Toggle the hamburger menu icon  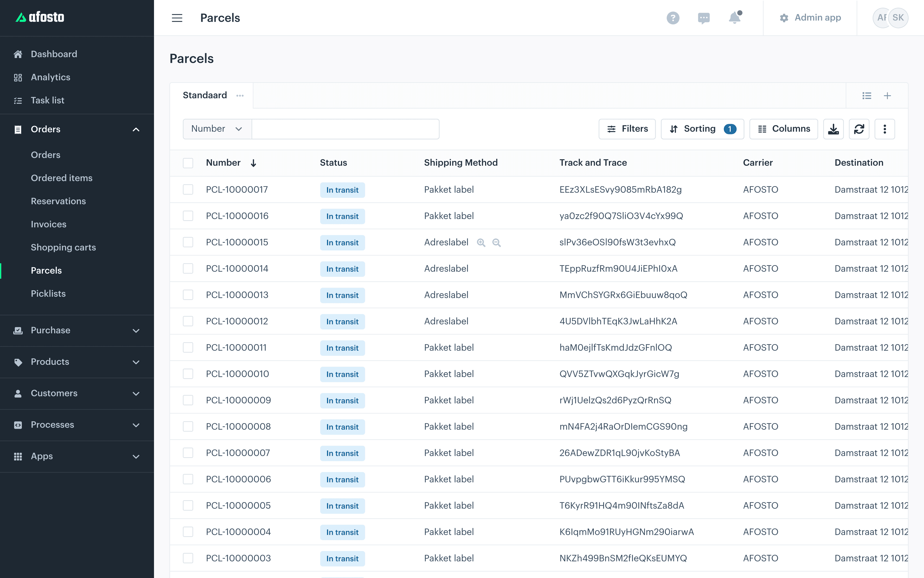click(177, 18)
